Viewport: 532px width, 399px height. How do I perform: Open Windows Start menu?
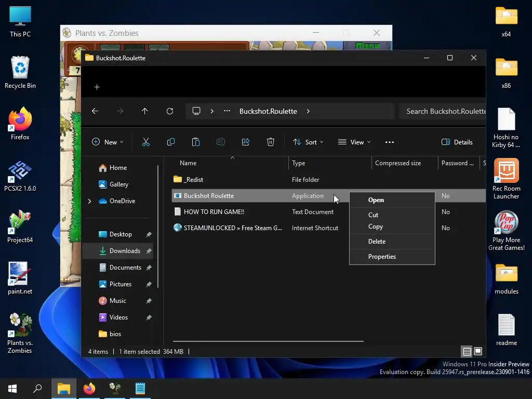click(x=12, y=389)
